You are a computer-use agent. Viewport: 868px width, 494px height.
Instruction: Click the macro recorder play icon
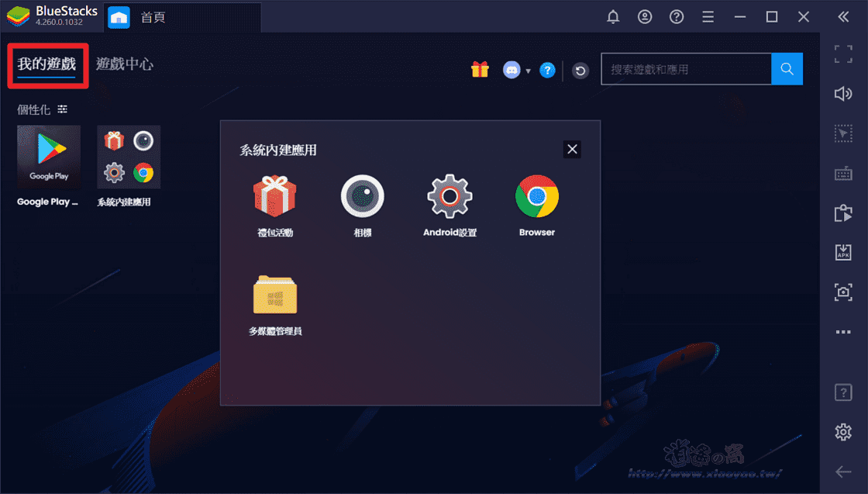(x=843, y=213)
